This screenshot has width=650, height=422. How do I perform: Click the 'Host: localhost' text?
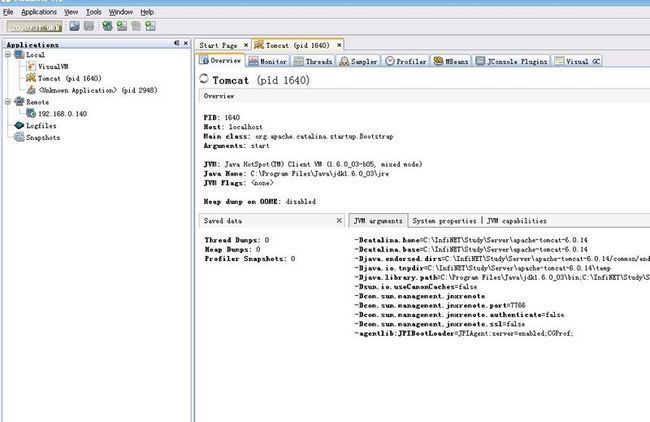pos(233,127)
